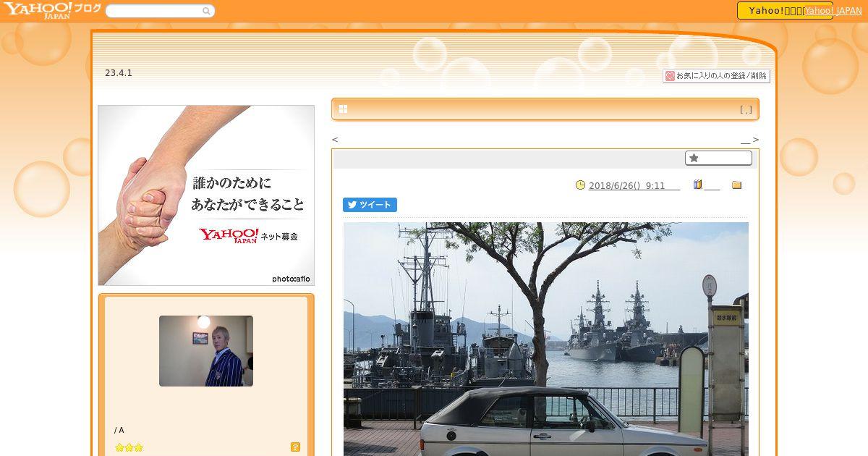Open the Yahoo! JAPAN link in header

833,11
